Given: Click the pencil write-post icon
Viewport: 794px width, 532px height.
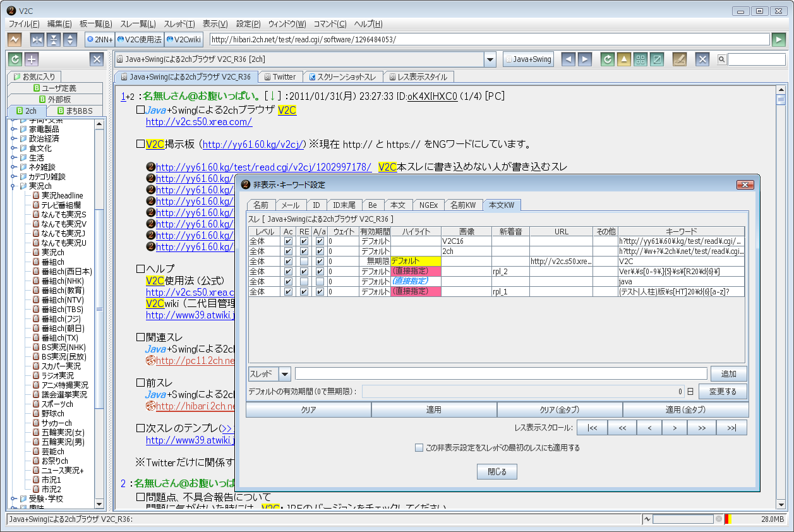Looking at the screenshot, I should click(679, 59).
